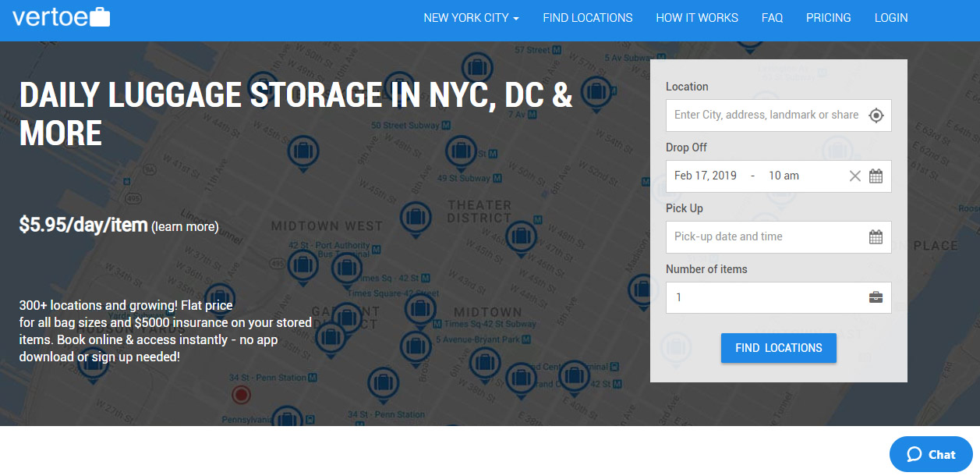The height and width of the screenshot is (476, 980).
Task: Clear the Drop Off date with X
Action: tap(855, 176)
